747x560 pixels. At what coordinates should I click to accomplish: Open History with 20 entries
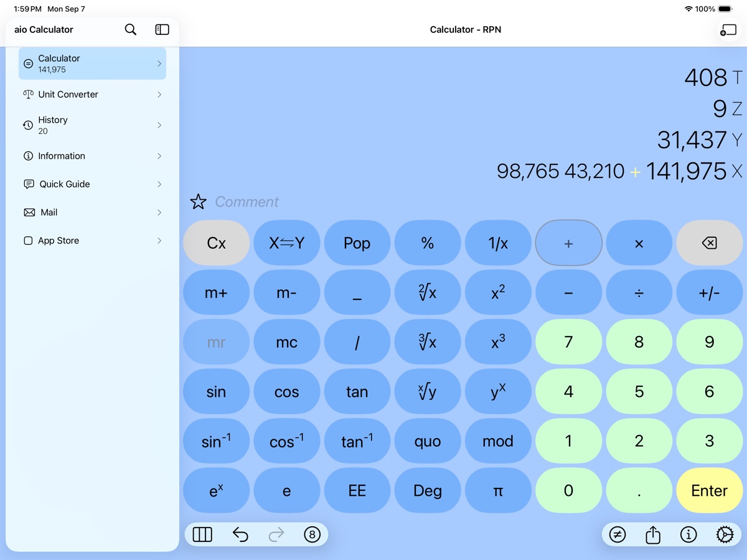click(x=92, y=125)
